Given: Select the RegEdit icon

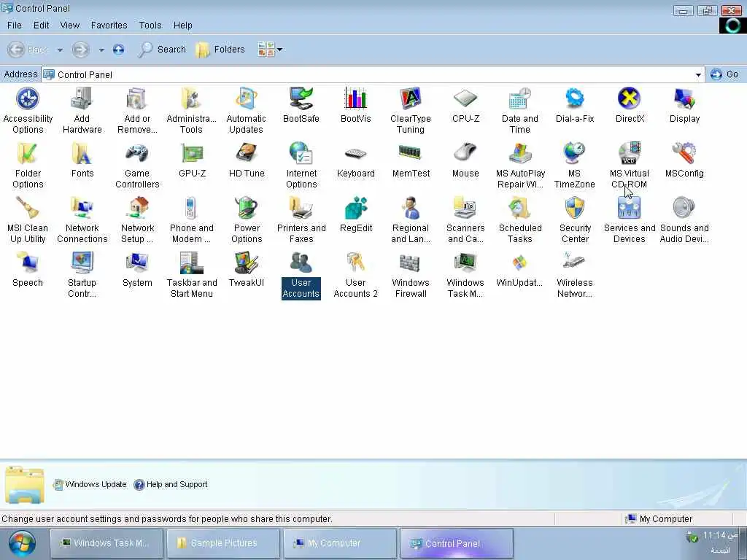Looking at the screenshot, I should click(x=356, y=208).
